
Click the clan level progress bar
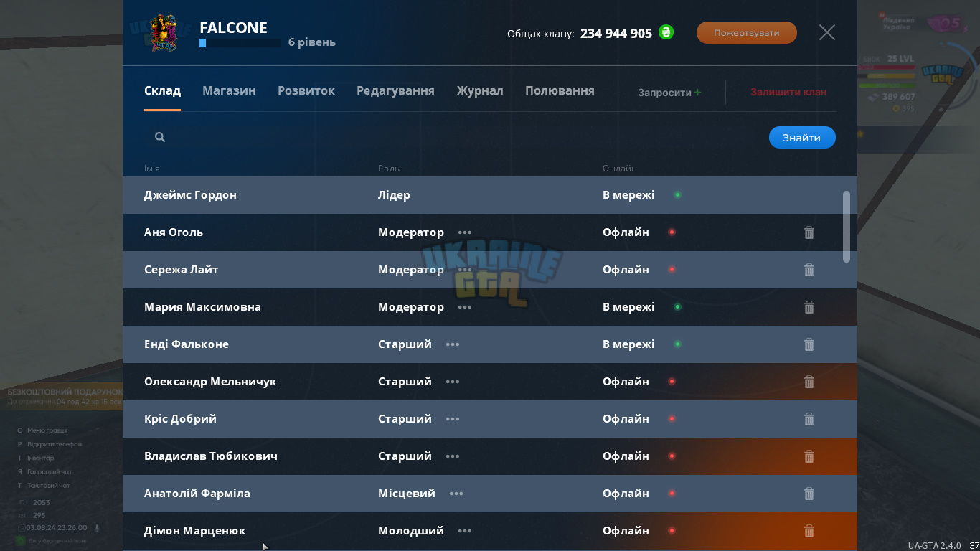tap(240, 43)
